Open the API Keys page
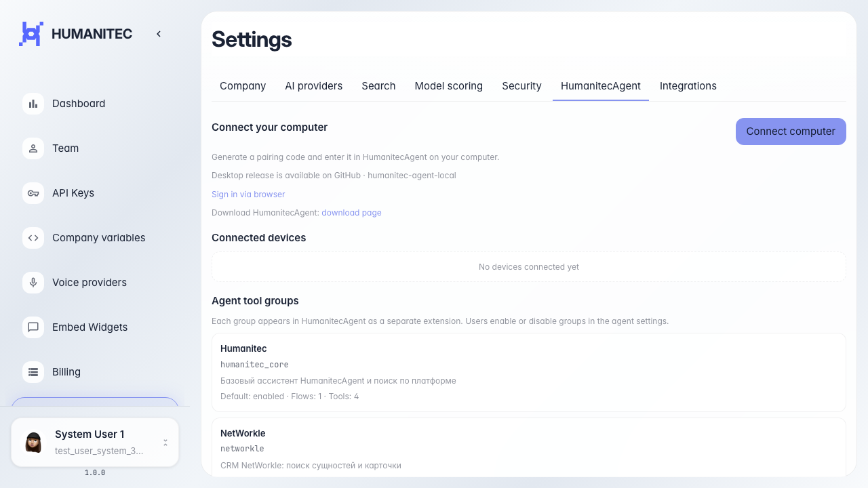 pyautogui.click(x=73, y=193)
